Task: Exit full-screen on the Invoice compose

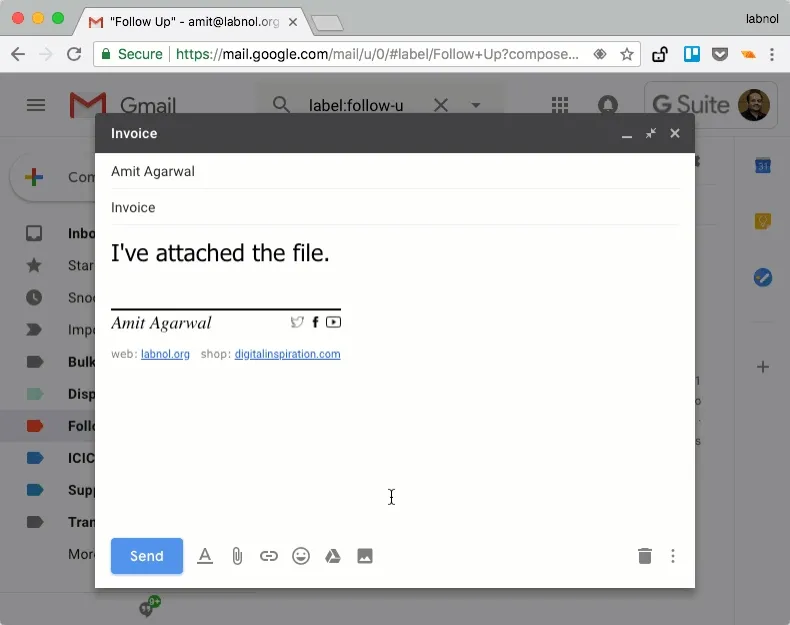Action: 650,133
